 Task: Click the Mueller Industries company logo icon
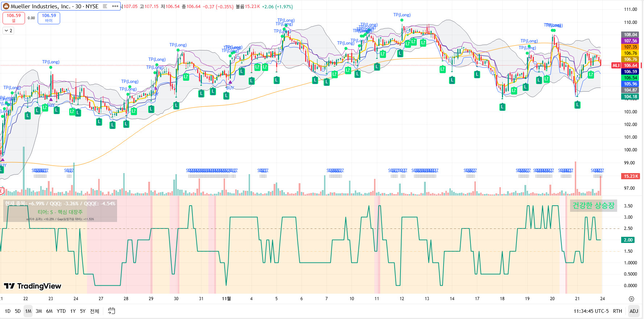click(x=6, y=6)
